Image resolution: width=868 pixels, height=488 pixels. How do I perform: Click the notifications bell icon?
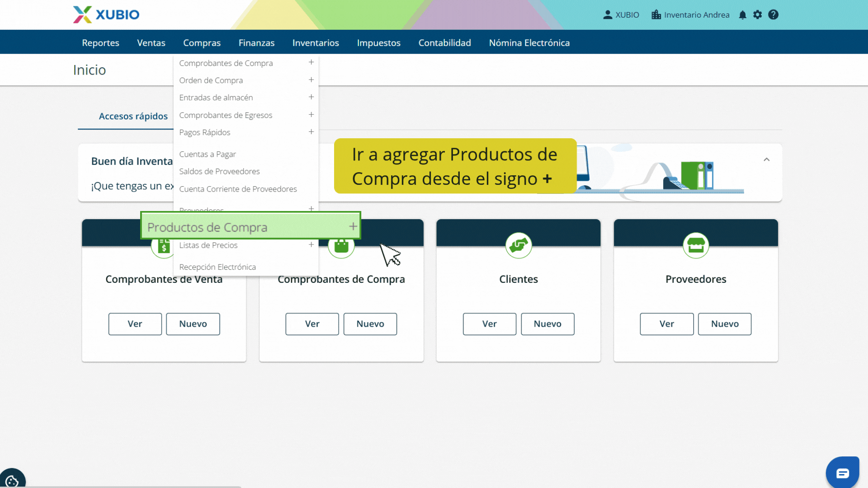[742, 15]
